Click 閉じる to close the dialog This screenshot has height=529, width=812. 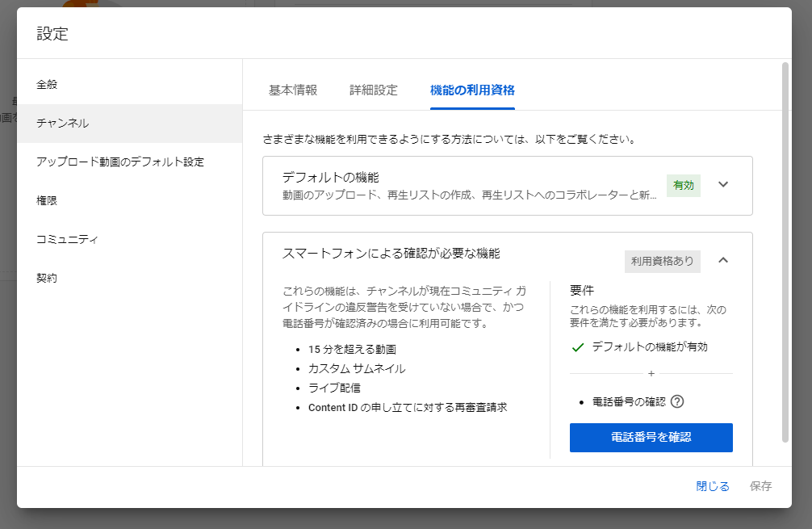click(713, 485)
